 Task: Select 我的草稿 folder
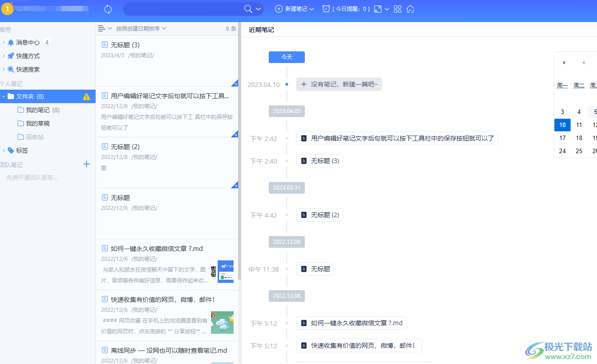[33, 123]
